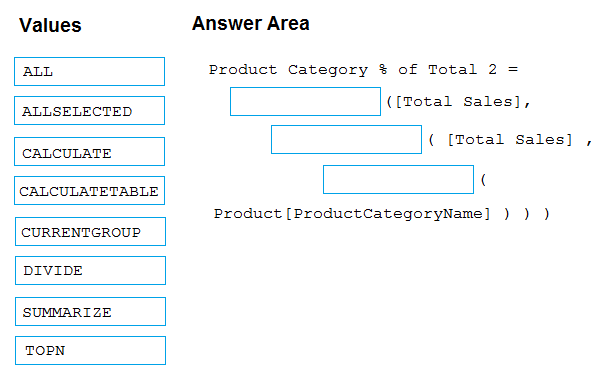Screen dimensions: 596x374
Task: Click the Answer Area heading
Action: [x=250, y=24]
